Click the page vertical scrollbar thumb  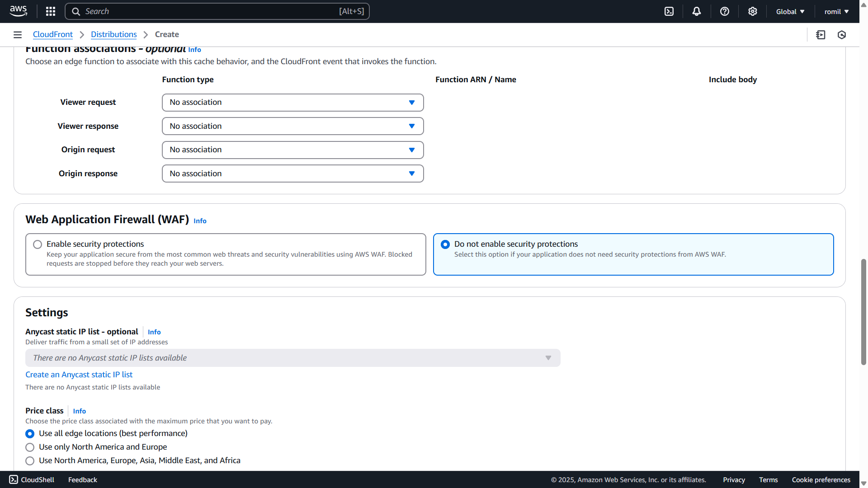coord(863,312)
